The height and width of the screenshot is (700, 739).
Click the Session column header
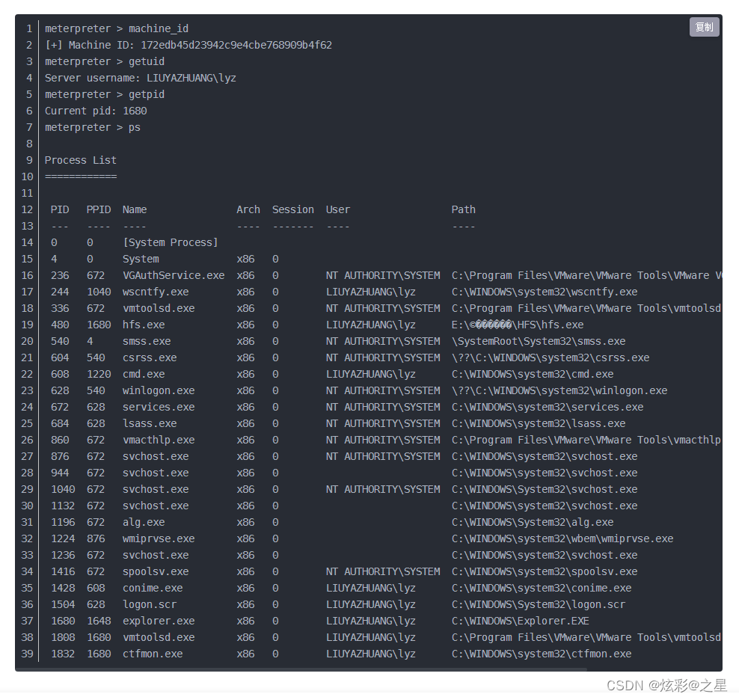(x=292, y=209)
